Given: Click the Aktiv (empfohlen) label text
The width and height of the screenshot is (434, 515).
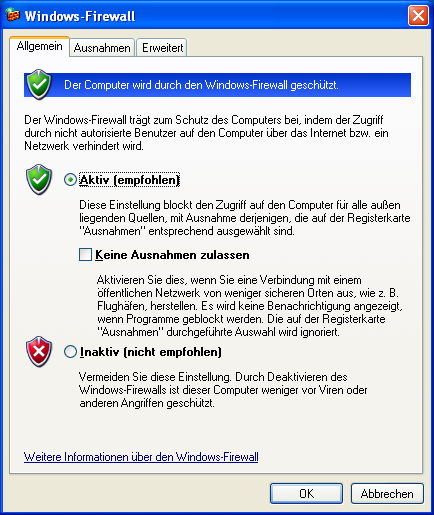Looking at the screenshot, I should [x=130, y=180].
